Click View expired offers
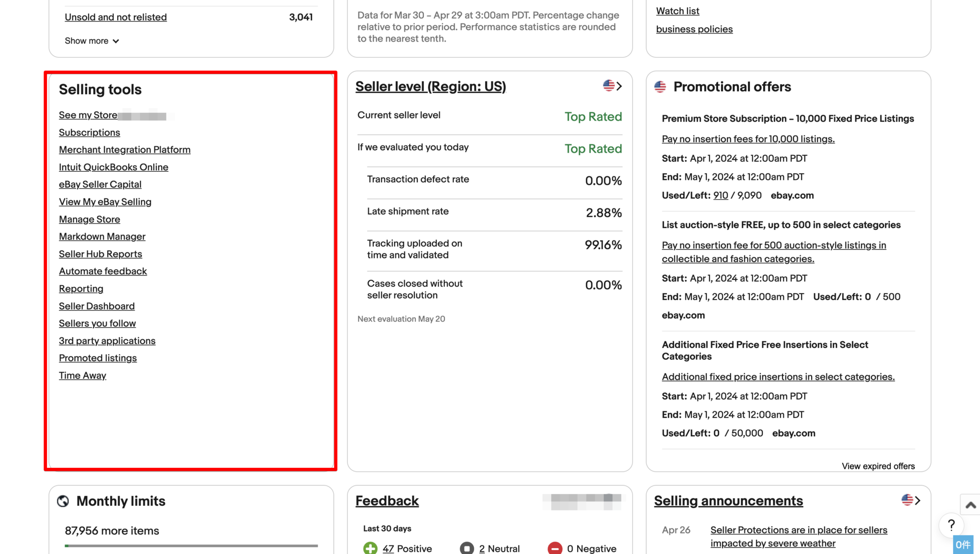The height and width of the screenshot is (554, 980). (x=878, y=466)
